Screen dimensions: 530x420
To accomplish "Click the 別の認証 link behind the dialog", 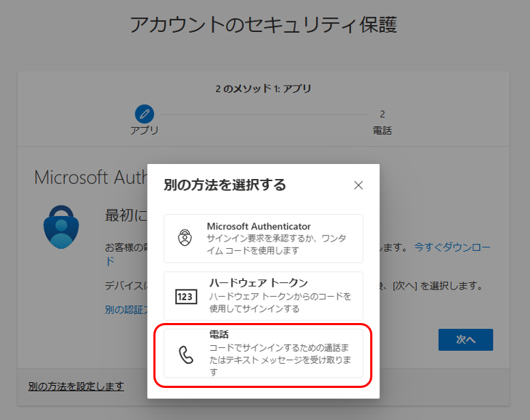I will [126, 309].
